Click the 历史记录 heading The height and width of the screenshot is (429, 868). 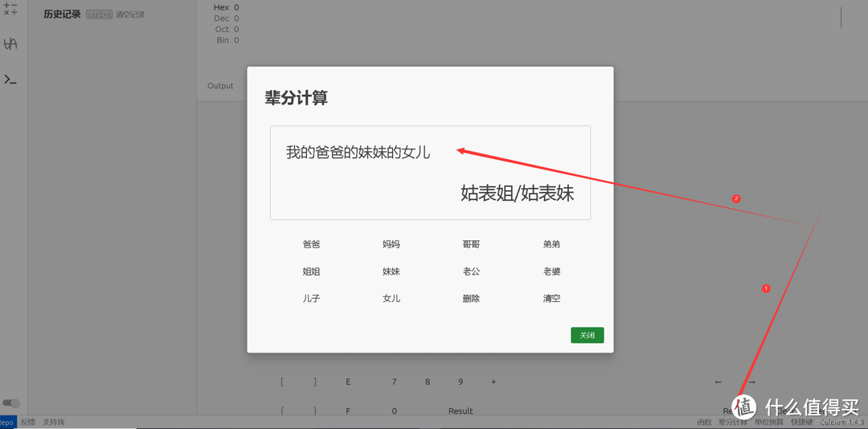[x=62, y=14]
